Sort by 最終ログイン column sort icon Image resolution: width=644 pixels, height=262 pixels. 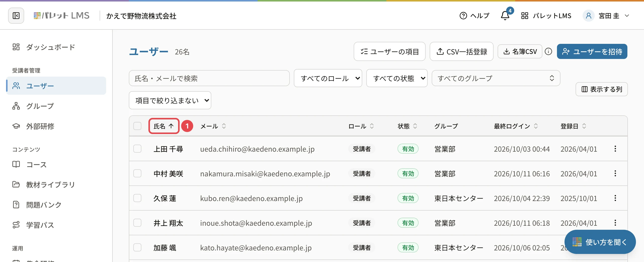536,126
